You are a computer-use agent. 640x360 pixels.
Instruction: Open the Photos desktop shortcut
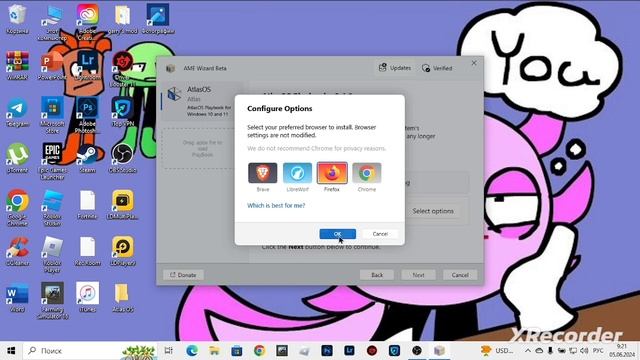(158, 19)
